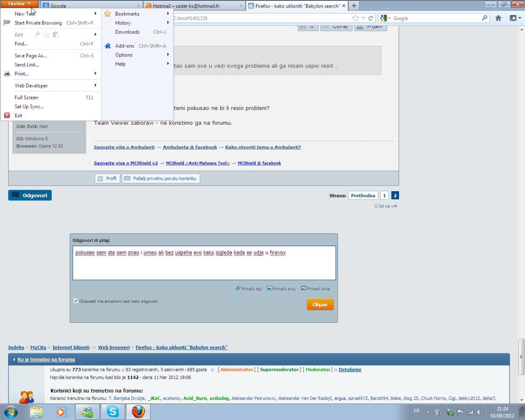
Task: Click the search magnifier icon
Action: tap(484, 18)
